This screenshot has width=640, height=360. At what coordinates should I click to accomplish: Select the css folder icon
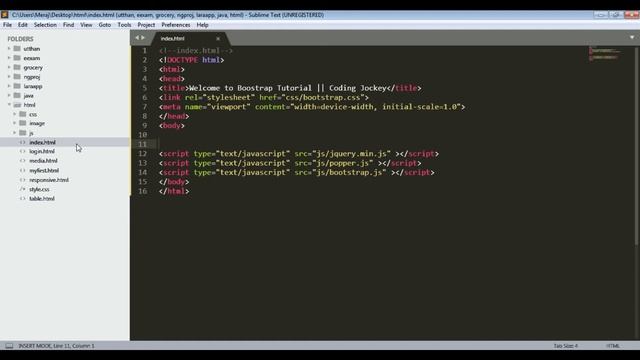coord(23,114)
